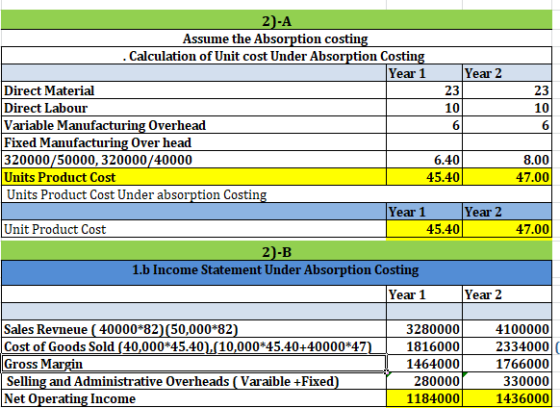The image size is (560, 408).
Task: Click Direct Labour Year 2 value 10
Action: click(x=507, y=107)
